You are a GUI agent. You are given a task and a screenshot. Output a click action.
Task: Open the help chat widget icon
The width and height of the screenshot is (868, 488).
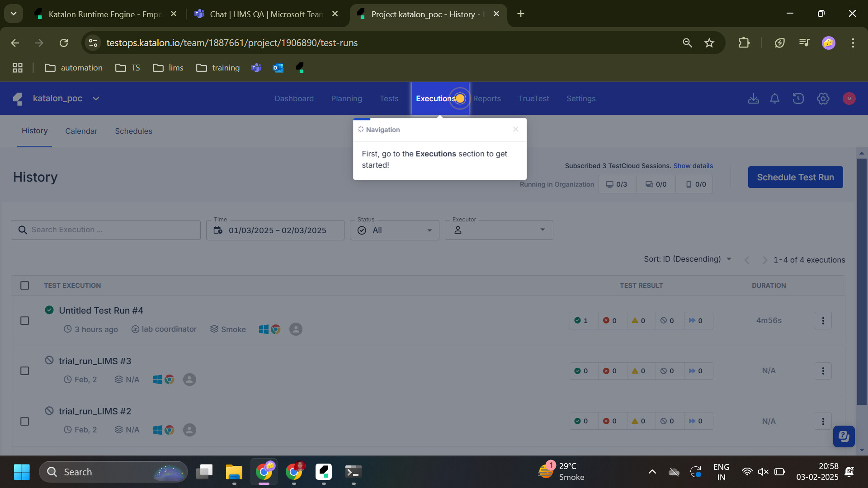coord(844,436)
